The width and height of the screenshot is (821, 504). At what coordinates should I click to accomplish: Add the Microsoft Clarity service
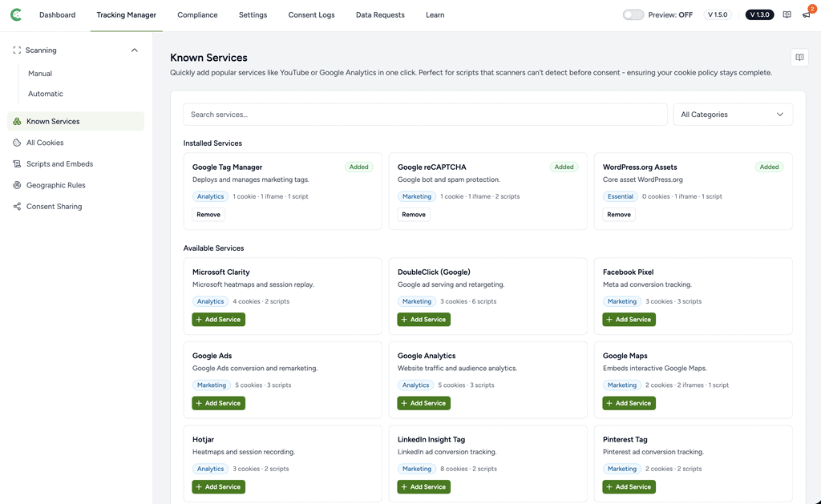(x=218, y=319)
